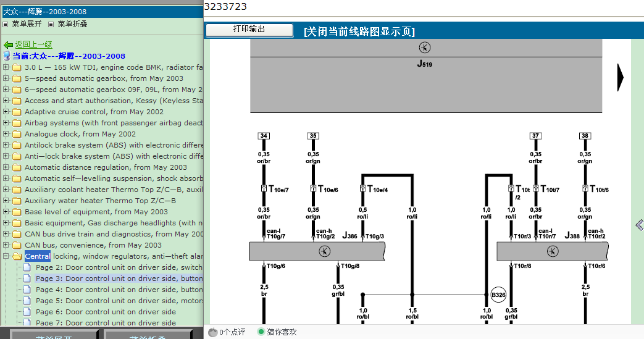Click folder icon of Basic equipment Gas discharge

(17, 223)
